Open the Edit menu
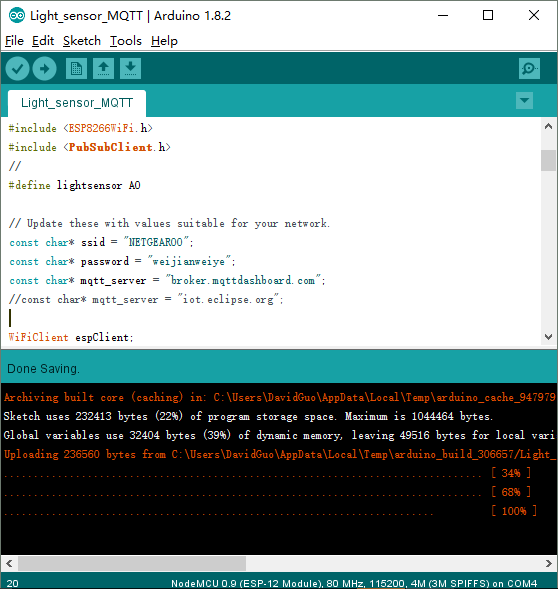The image size is (558, 589). tap(43, 41)
